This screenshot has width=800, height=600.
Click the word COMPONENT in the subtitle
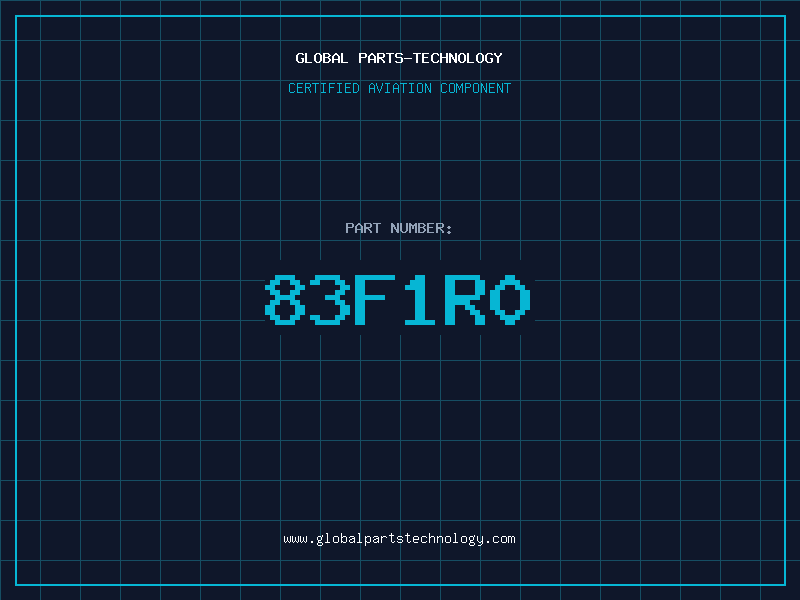click(476, 88)
